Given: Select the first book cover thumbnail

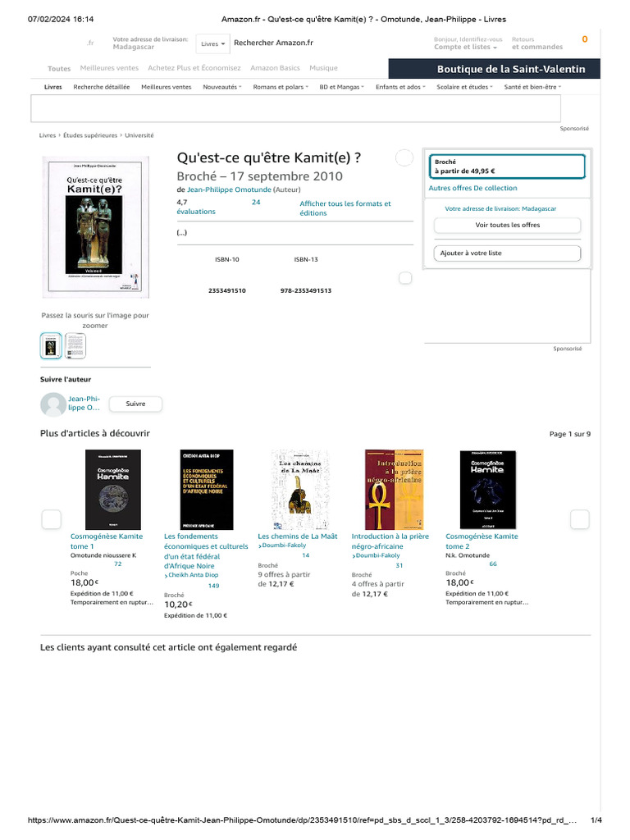Looking at the screenshot, I should click(x=51, y=345).
